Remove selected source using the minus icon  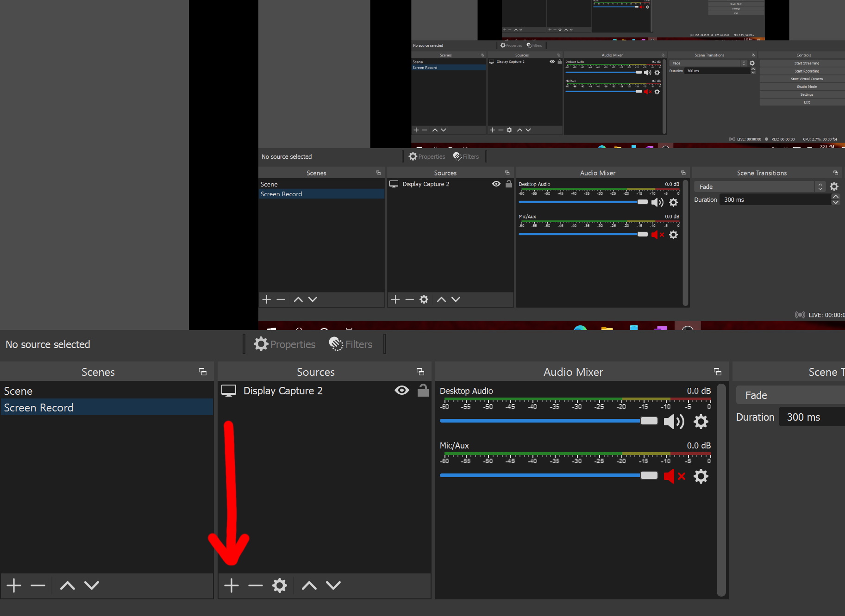[x=255, y=585]
